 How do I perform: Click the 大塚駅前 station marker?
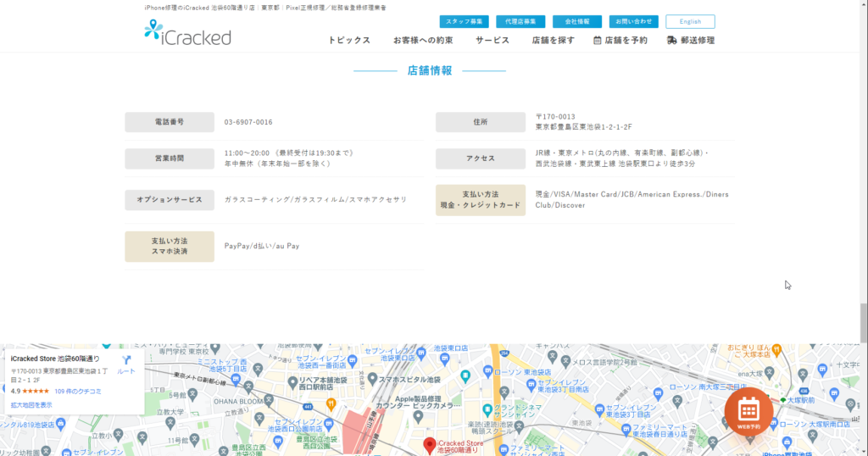point(783,399)
